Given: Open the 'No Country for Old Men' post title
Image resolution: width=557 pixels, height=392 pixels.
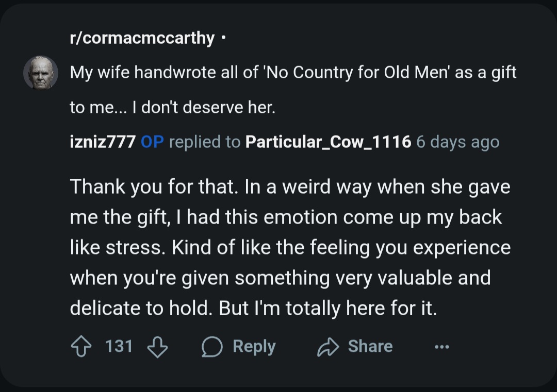Looking at the screenshot, I should 293,73.
